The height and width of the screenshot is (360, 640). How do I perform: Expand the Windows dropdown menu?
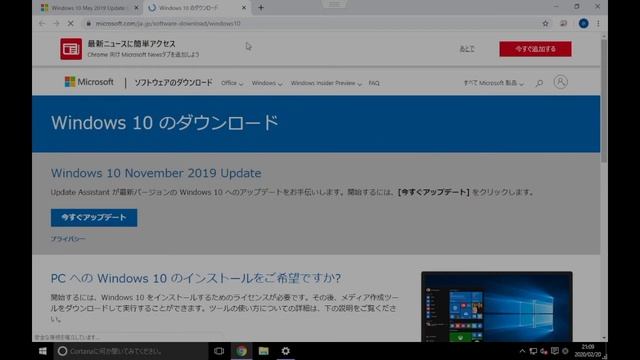267,83
